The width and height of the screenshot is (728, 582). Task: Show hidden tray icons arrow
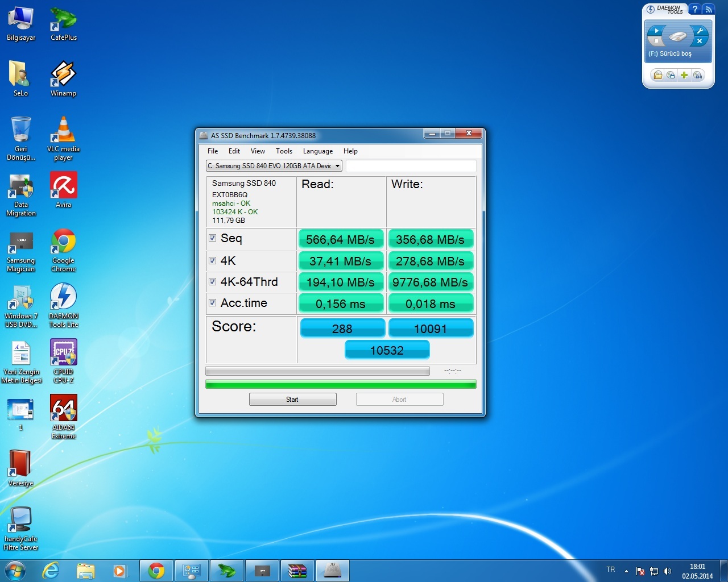click(x=626, y=571)
